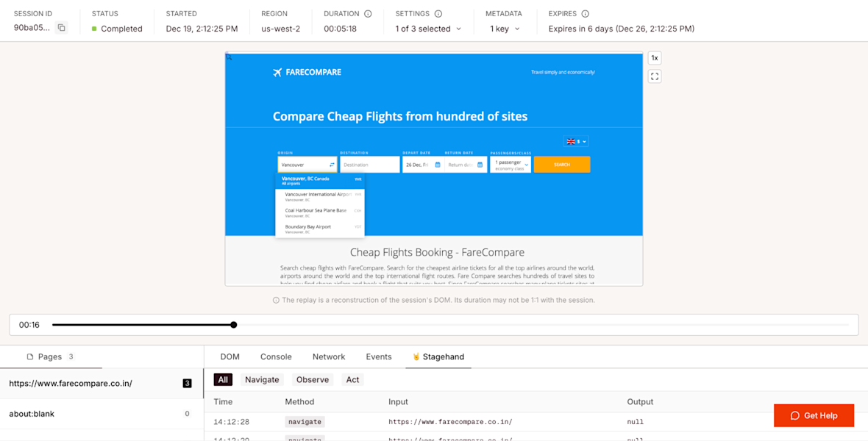The height and width of the screenshot is (441, 868).
Task: Select the Input column header
Action: (398, 402)
